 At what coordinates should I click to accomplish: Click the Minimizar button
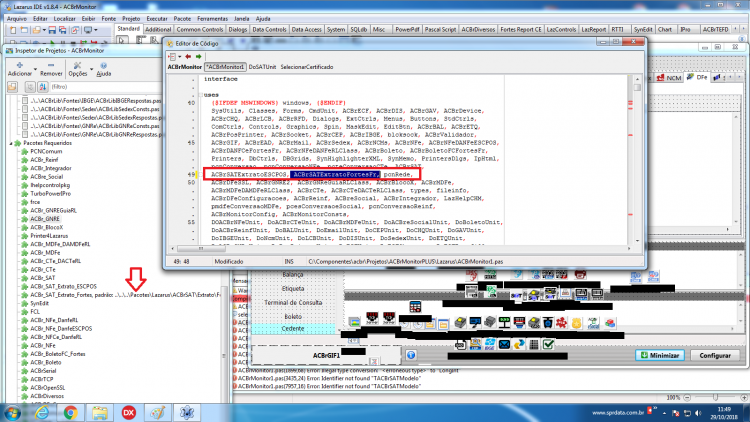[660, 355]
